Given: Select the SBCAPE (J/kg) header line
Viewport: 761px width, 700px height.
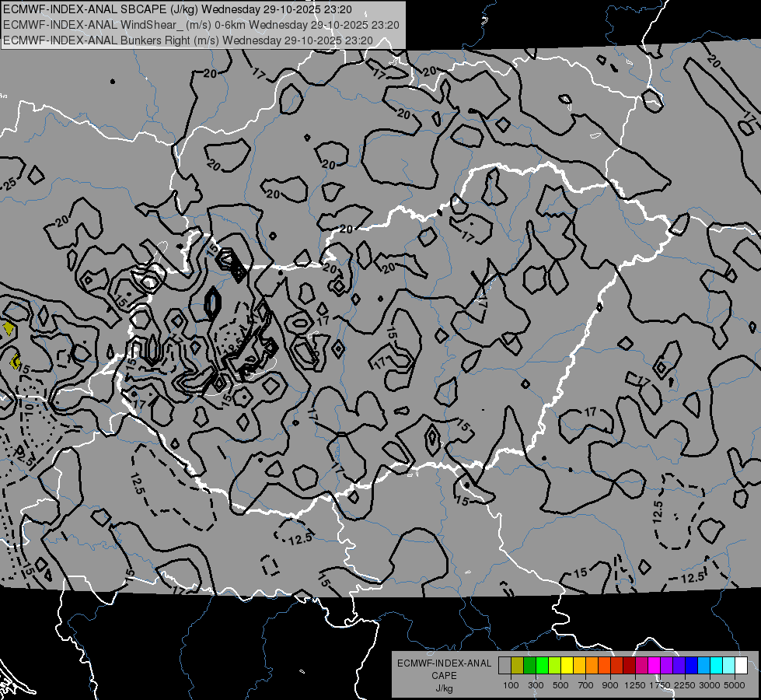Looking at the screenshot, I should tap(178, 9).
